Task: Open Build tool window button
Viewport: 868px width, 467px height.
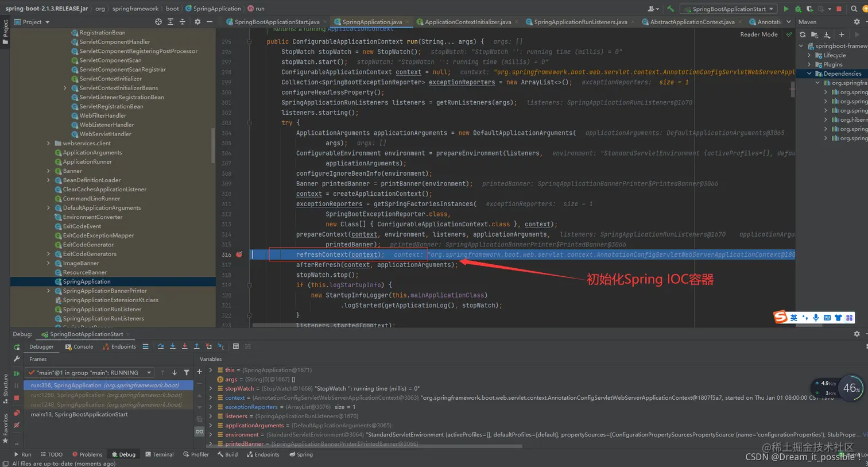Action: pyautogui.click(x=227, y=454)
